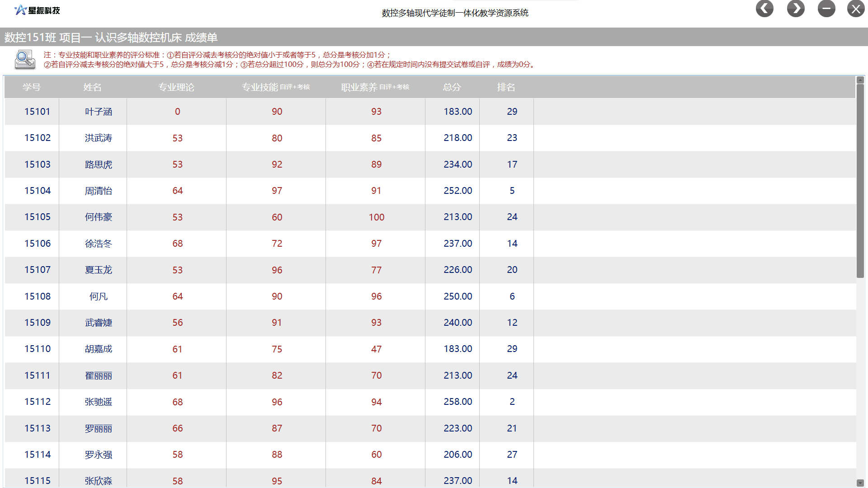Click total score 258.00 cell
Screen dimensions: 868x488
[x=458, y=402]
